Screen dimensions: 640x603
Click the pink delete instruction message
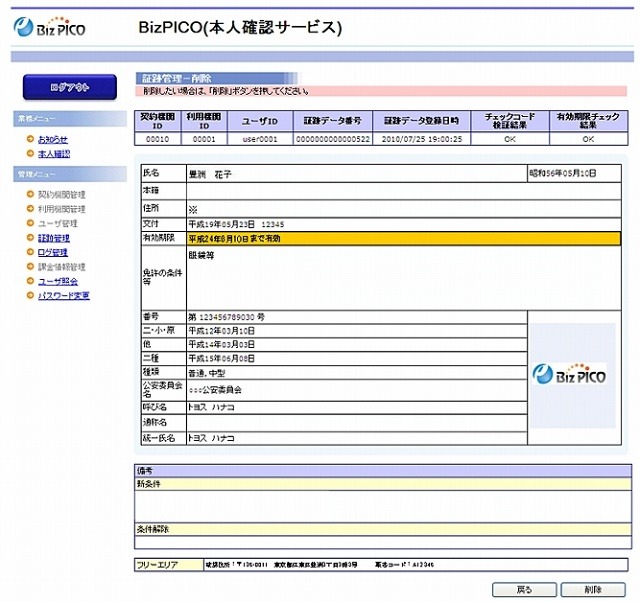coord(381,91)
